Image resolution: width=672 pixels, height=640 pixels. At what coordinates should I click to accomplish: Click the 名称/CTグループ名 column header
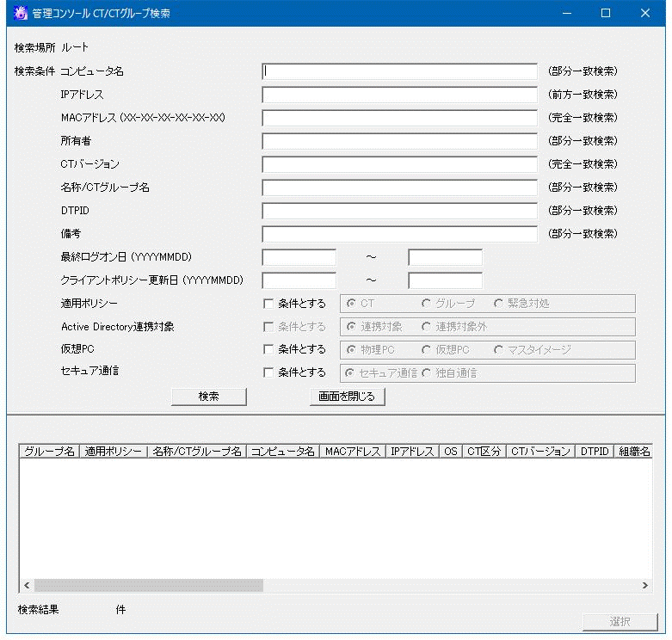pyautogui.click(x=197, y=451)
